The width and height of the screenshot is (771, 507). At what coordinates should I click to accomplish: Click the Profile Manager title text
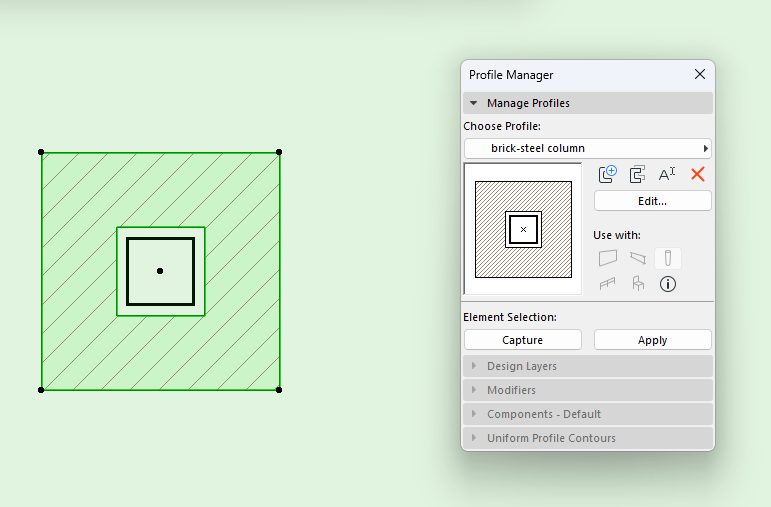click(x=511, y=75)
